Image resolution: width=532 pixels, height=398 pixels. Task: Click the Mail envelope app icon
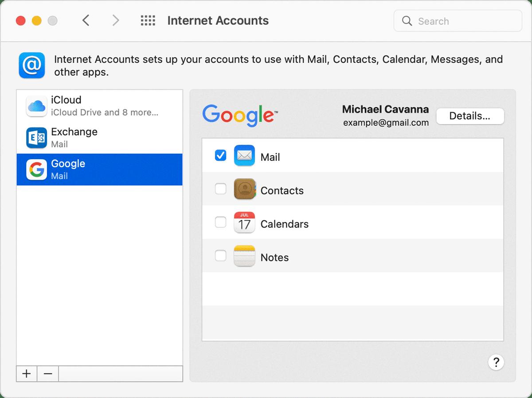(244, 156)
